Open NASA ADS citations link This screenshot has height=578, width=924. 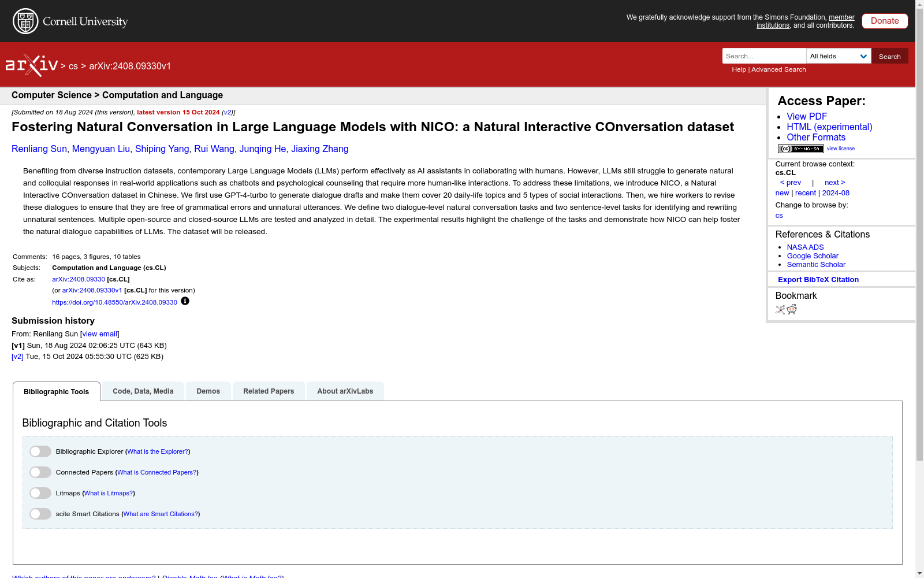805,247
